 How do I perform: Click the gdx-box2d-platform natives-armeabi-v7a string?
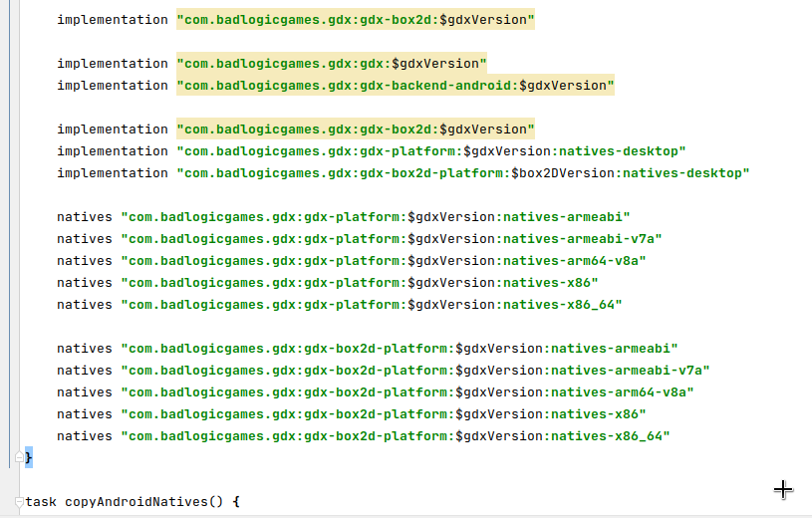tap(415, 371)
